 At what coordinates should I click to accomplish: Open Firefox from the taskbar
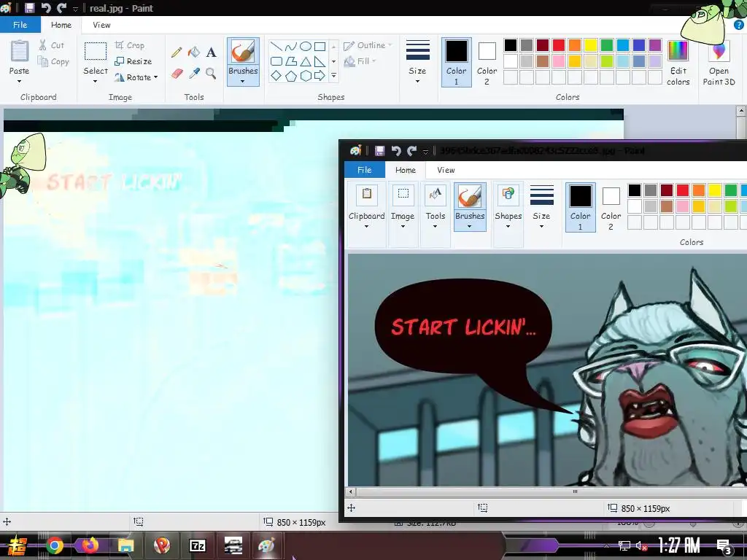click(x=90, y=545)
